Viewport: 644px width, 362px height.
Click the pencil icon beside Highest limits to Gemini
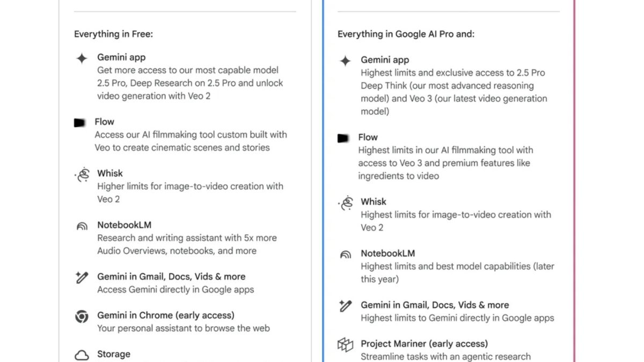345,306
